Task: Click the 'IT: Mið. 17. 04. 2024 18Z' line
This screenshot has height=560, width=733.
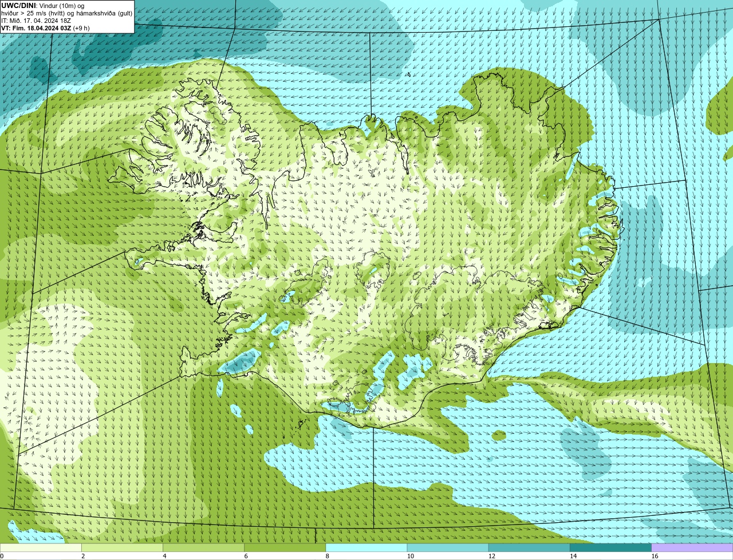Action: click(36, 20)
